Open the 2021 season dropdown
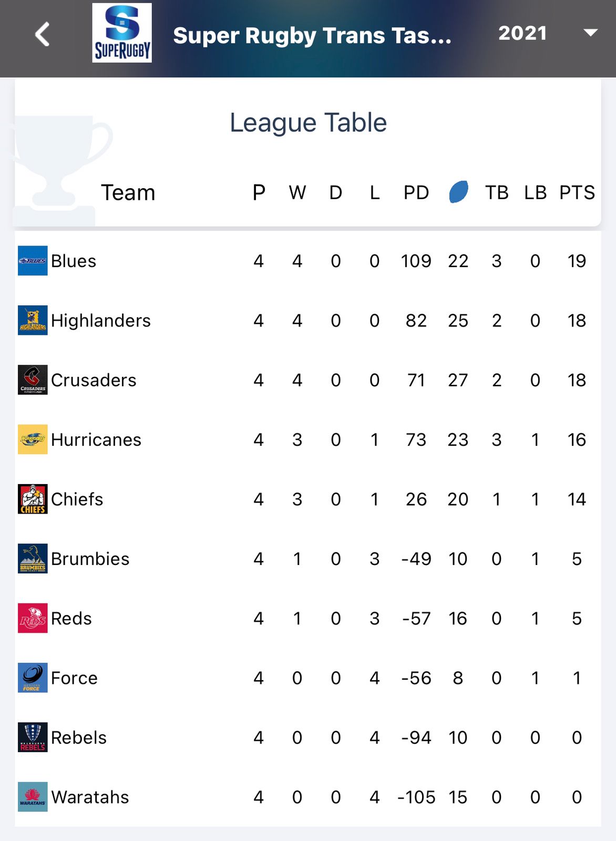 pos(522,33)
